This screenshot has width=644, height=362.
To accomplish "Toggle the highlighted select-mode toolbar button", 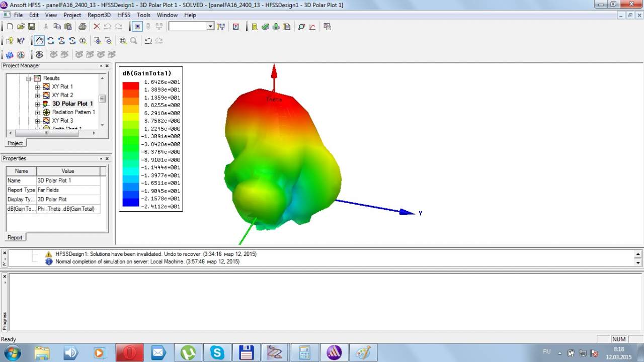I will pos(138,27).
